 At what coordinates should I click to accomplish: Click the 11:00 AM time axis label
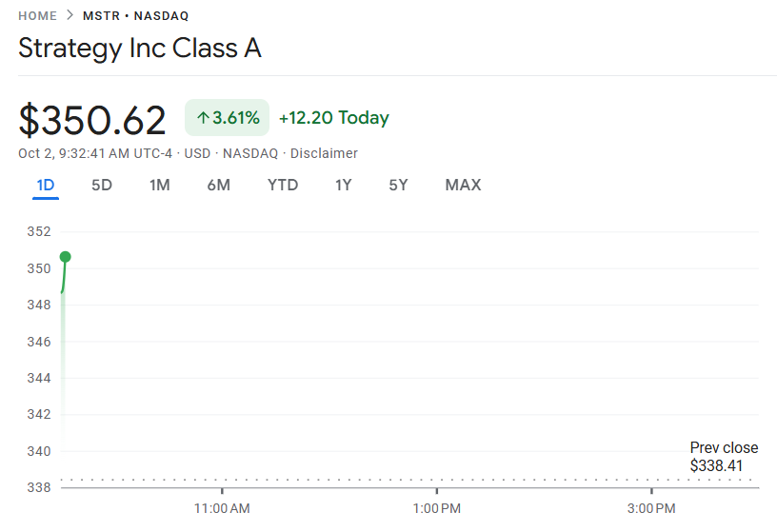pos(222,509)
